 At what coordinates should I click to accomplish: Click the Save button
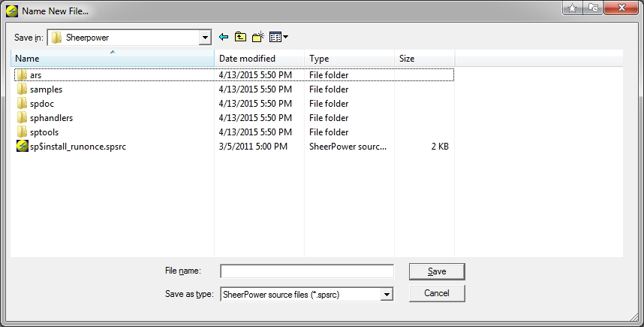coord(437,271)
